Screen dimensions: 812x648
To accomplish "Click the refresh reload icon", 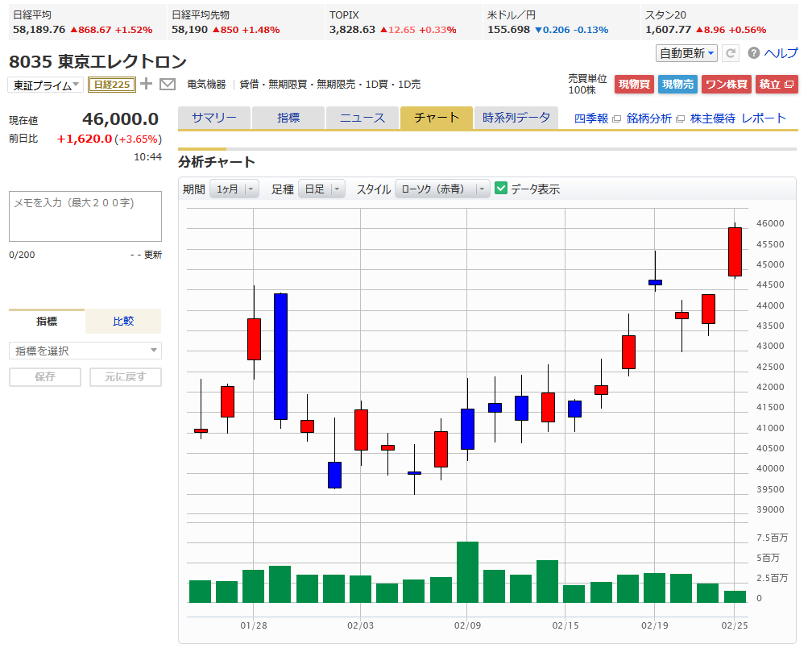I will coord(731,53).
